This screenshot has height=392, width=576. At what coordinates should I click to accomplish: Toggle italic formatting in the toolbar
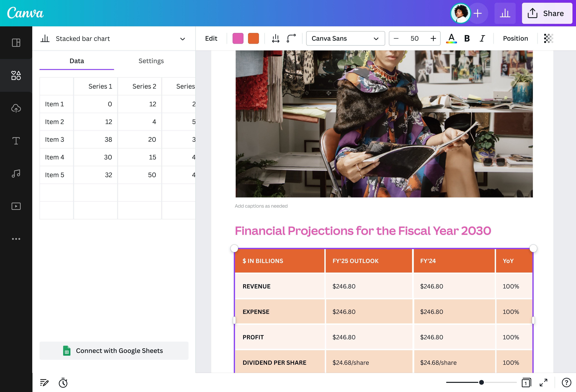[482, 38]
